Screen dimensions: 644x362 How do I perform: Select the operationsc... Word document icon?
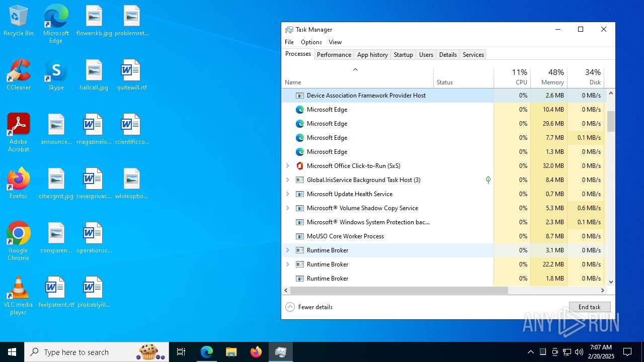(94, 238)
